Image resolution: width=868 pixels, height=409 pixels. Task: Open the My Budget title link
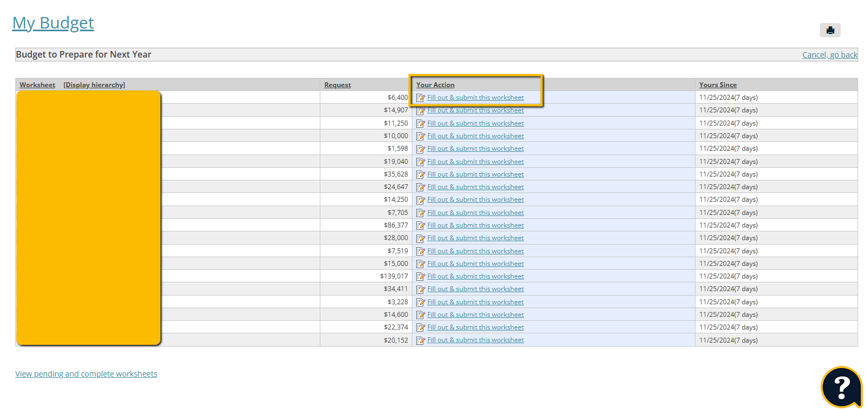[53, 23]
